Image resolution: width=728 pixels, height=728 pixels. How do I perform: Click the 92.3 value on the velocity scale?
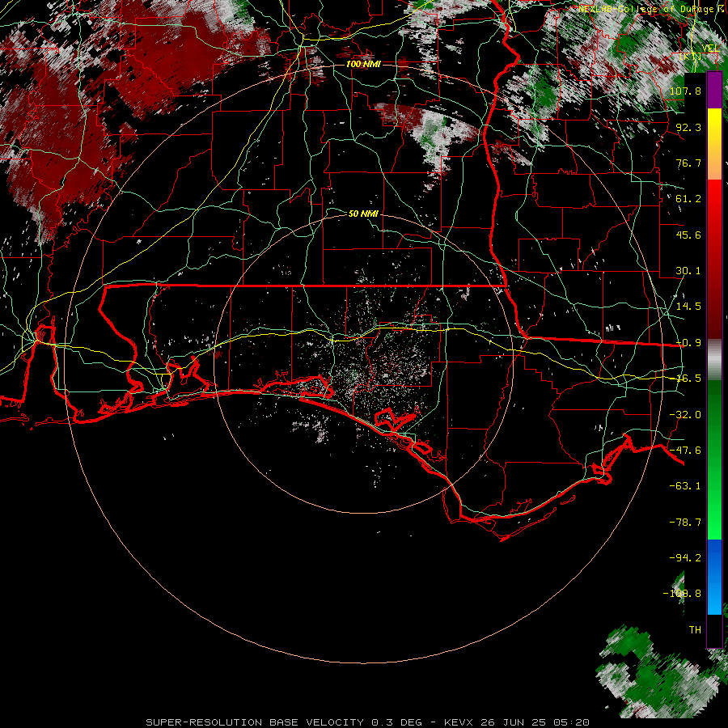pyautogui.click(x=688, y=127)
